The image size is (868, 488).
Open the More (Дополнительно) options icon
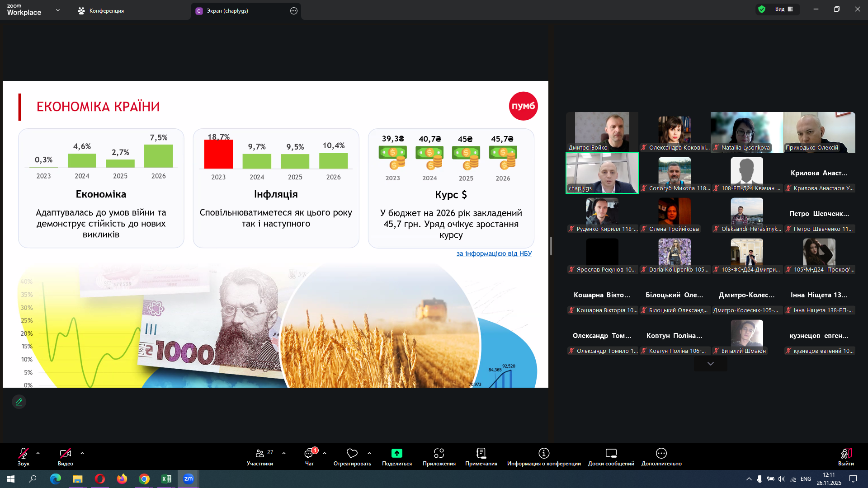pyautogui.click(x=661, y=453)
